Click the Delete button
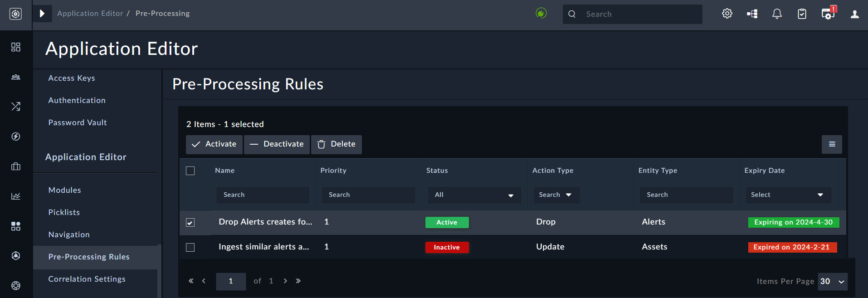Screen dimensions: 868x298 tap(336, 144)
